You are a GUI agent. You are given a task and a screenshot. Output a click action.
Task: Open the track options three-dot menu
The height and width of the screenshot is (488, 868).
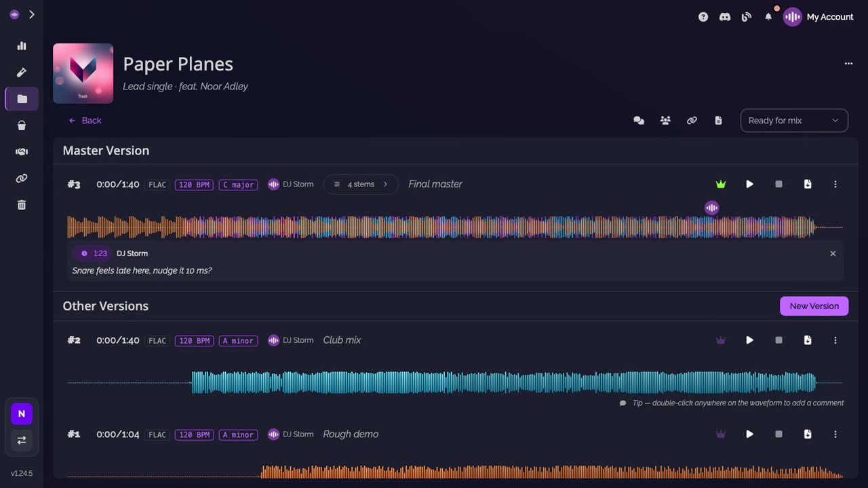click(848, 64)
